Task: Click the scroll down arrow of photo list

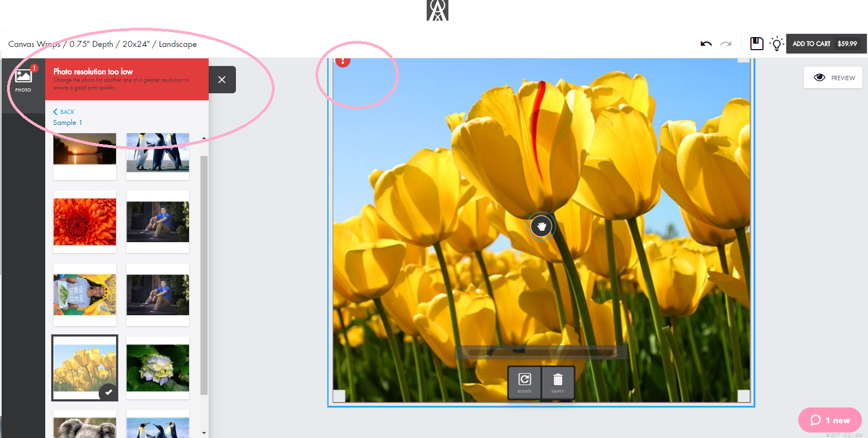Action: pos(204,433)
